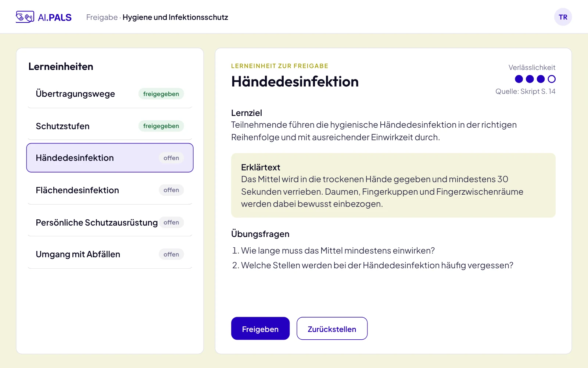Image resolution: width=588 pixels, height=368 pixels.
Task: Click the AI.PALS handshake logo icon
Action: tap(25, 17)
